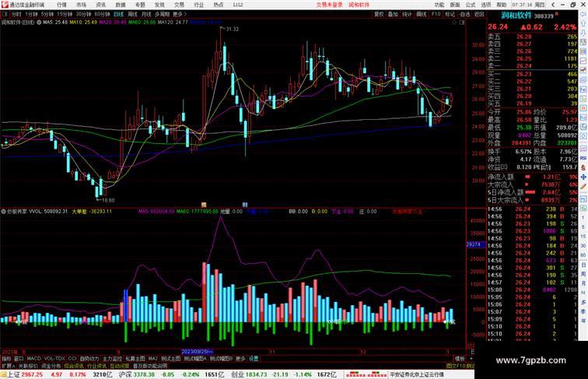Toggle 画线 drawing mode
This screenshot has height=379, width=588.
coord(422,14)
